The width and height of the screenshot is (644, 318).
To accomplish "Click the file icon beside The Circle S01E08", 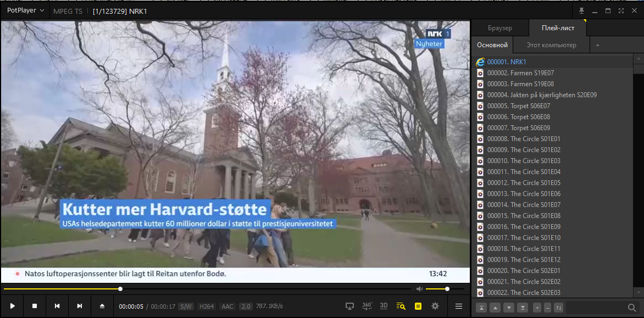I will (x=480, y=215).
